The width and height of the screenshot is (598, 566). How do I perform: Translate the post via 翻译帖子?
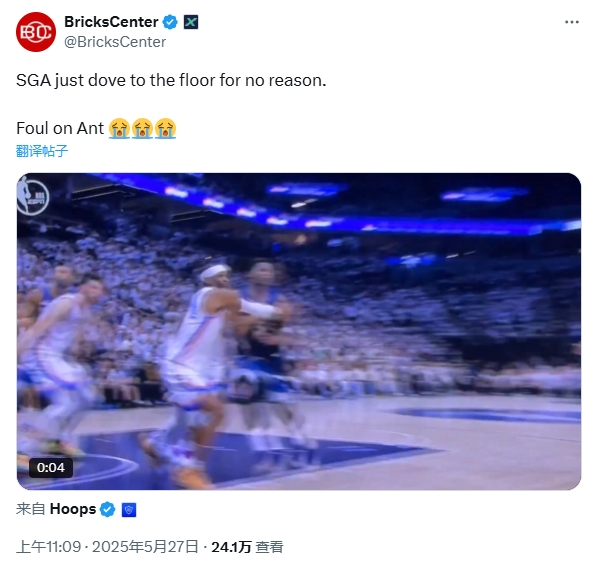tap(42, 151)
